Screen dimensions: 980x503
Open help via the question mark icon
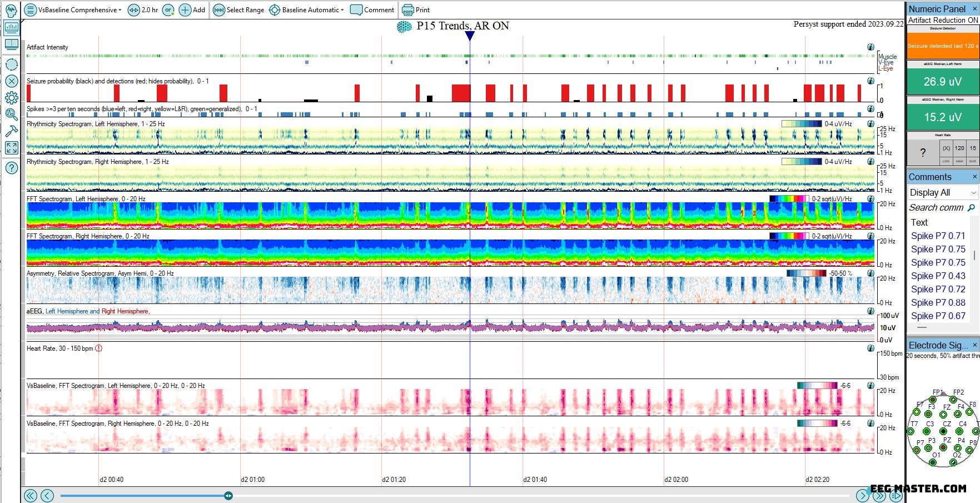[x=11, y=168]
